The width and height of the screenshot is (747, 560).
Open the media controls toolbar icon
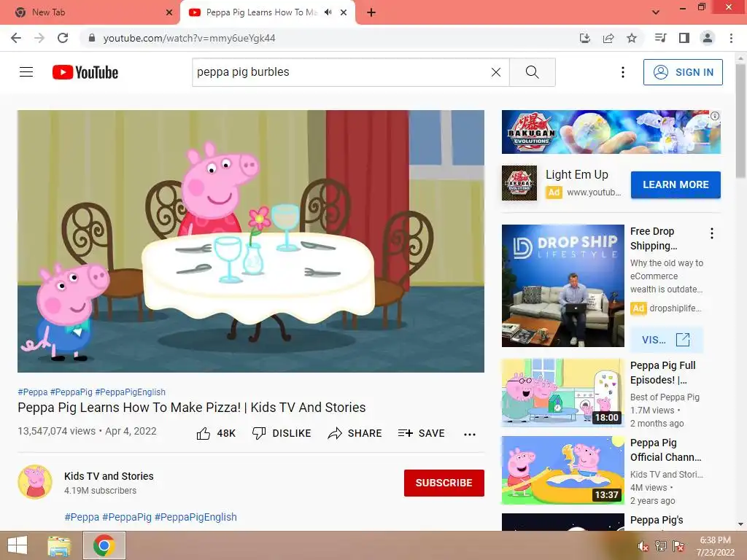(x=661, y=38)
